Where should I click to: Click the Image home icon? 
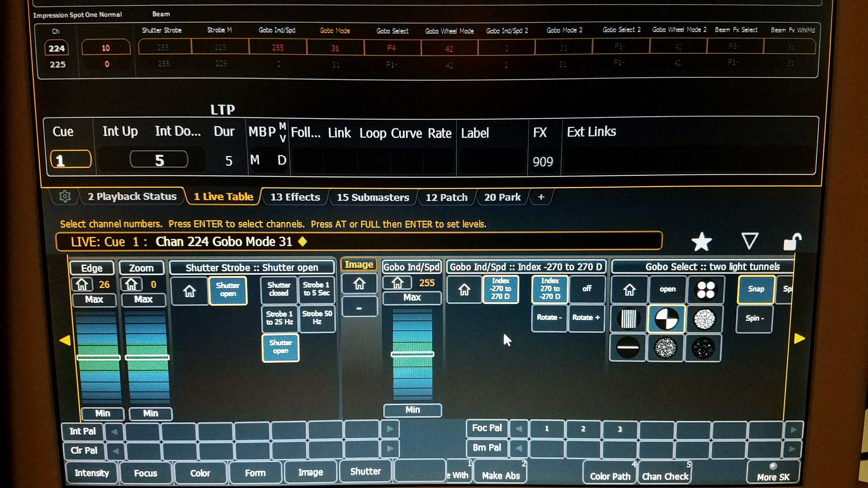[x=359, y=284]
